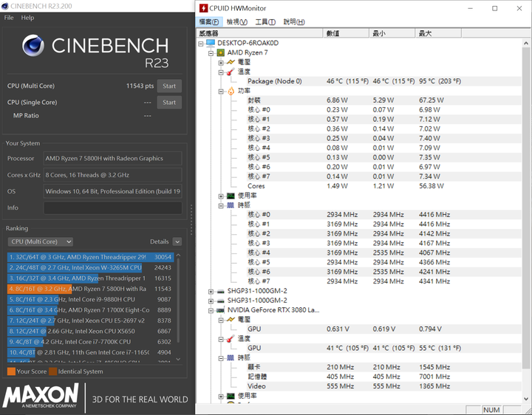Screen dimensions: 532x415
Task: Collapse the NVIDIA GeForce RTX 3080 node
Action: (211, 310)
